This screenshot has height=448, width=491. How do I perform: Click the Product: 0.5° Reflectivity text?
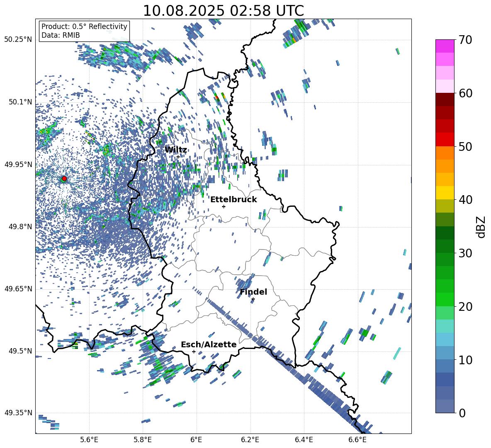click(84, 26)
